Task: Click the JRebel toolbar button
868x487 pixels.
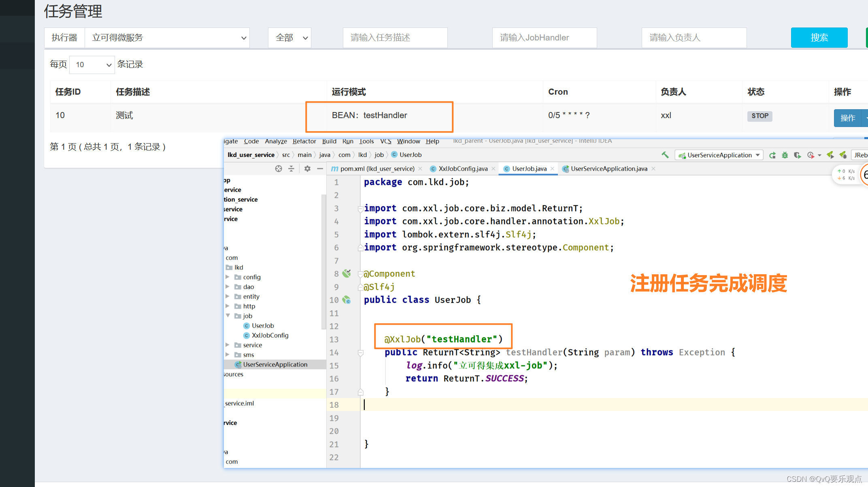Action: [859, 155]
